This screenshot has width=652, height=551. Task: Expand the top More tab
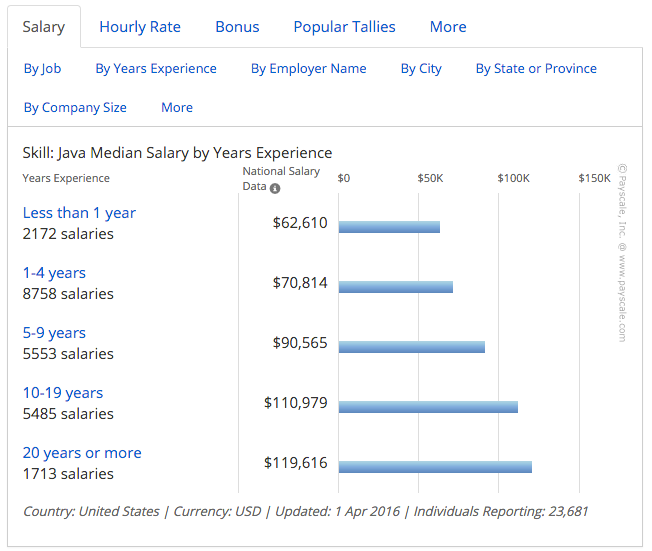click(x=448, y=27)
